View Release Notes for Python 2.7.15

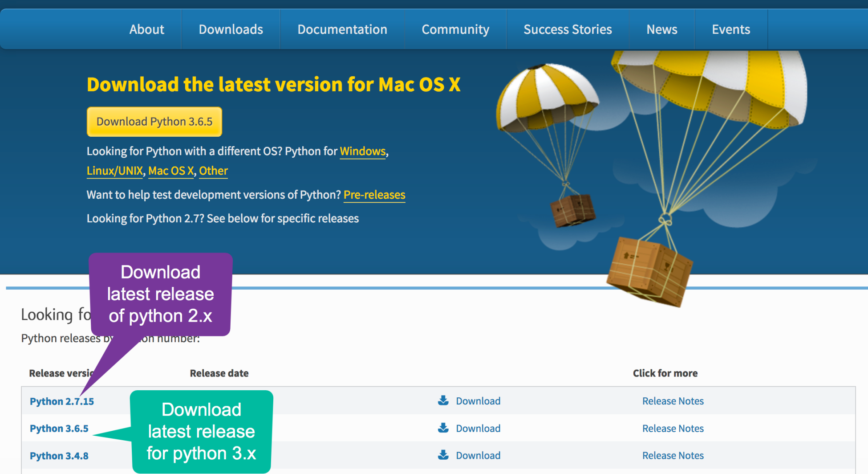click(673, 401)
